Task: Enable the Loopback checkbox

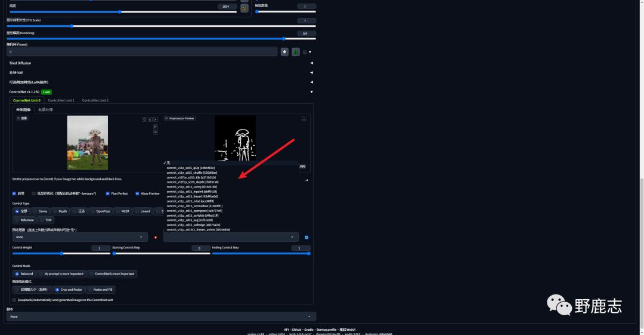Action: coord(14,300)
